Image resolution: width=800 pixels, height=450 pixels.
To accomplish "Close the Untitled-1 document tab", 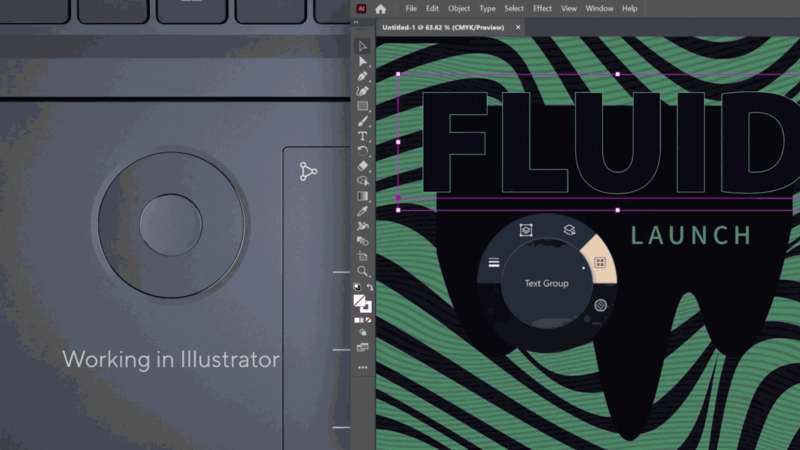I will (x=518, y=28).
